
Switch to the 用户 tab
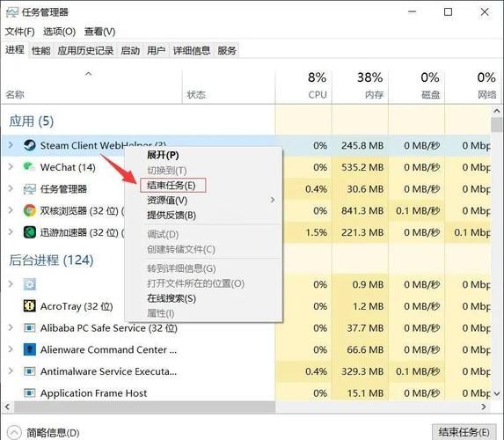pos(157,50)
